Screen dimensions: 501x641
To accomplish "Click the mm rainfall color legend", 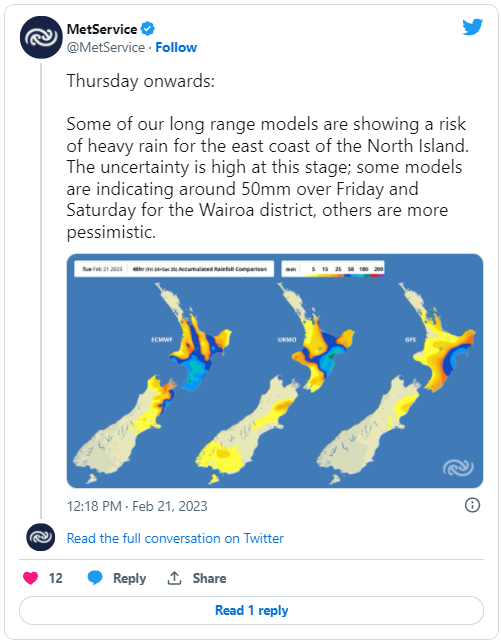I will (x=333, y=269).
